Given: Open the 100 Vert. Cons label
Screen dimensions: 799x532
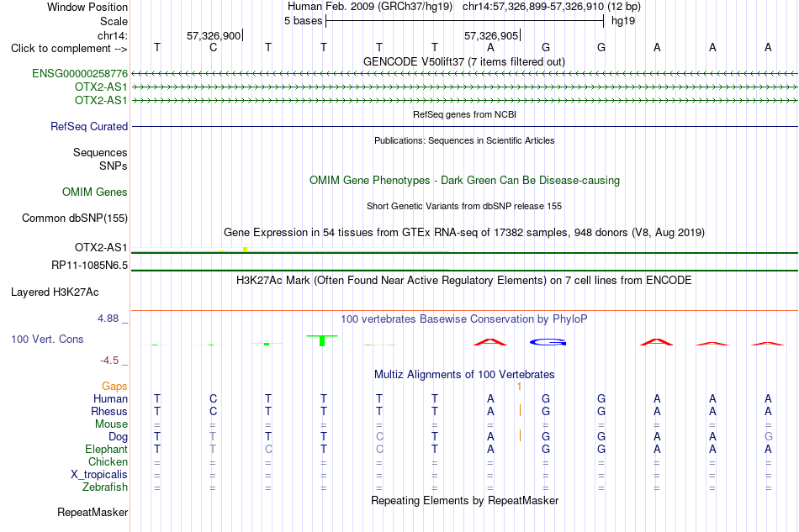Looking at the screenshot, I should pyautogui.click(x=47, y=339).
